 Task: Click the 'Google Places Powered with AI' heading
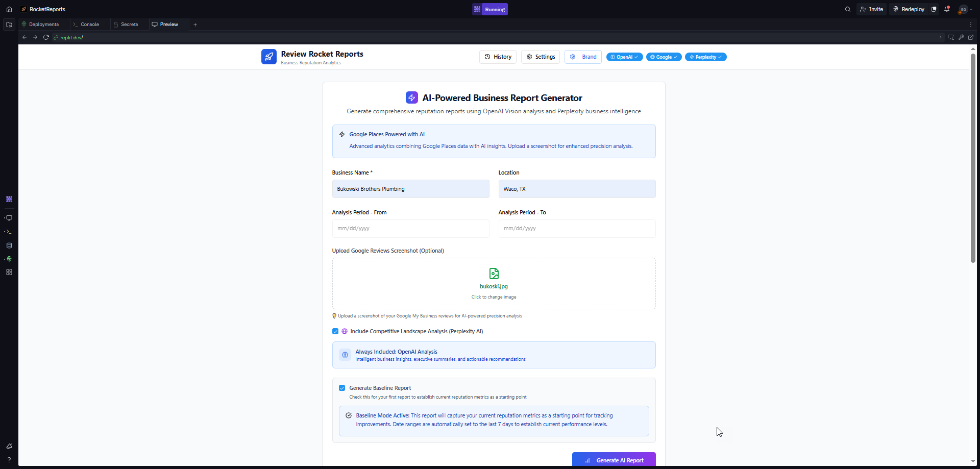coord(387,134)
